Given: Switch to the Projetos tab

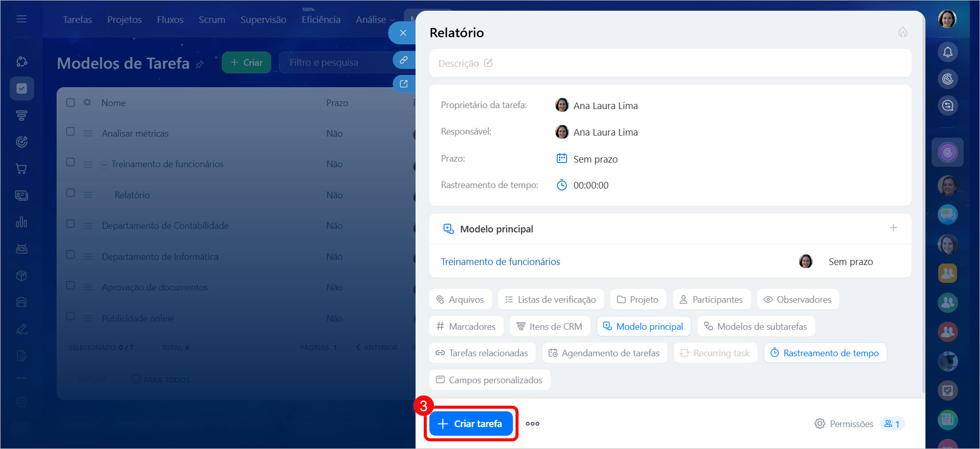Looking at the screenshot, I should (x=124, y=20).
